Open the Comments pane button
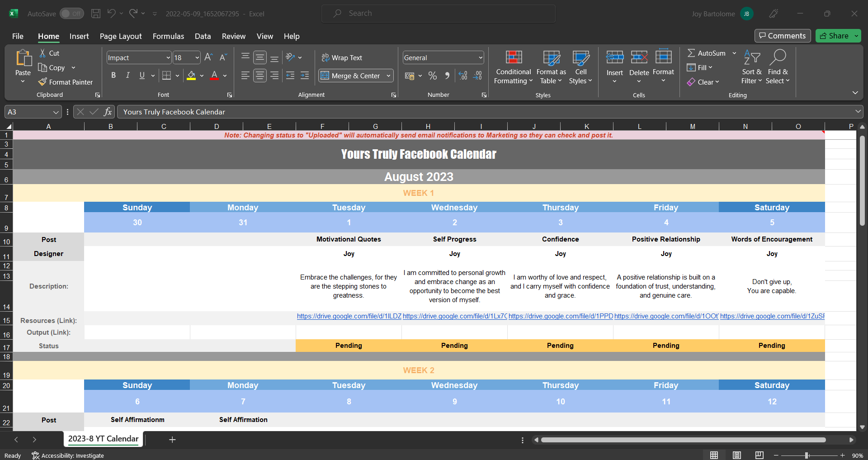The width and height of the screenshot is (868, 460). [x=783, y=36]
